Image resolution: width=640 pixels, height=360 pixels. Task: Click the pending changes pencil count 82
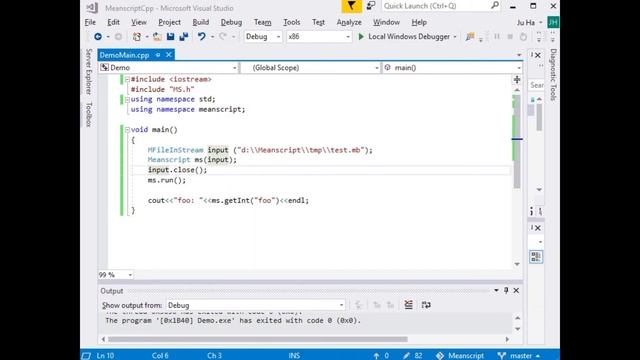tap(413, 356)
